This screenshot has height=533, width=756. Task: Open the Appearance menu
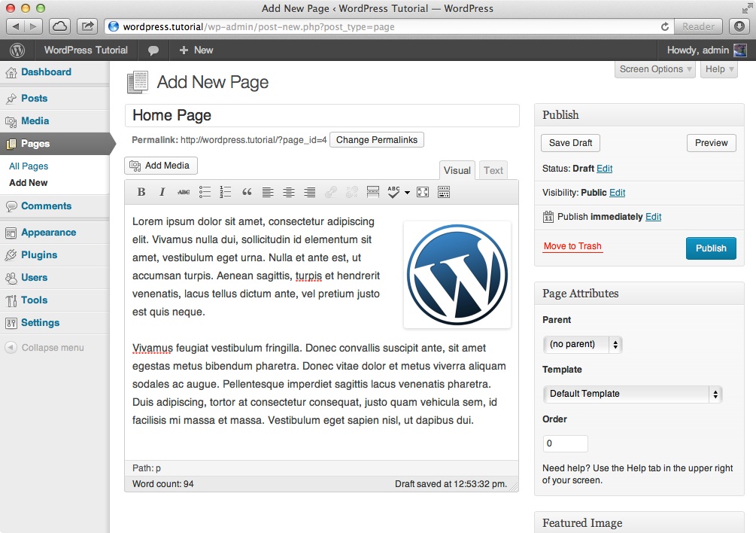tap(49, 233)
